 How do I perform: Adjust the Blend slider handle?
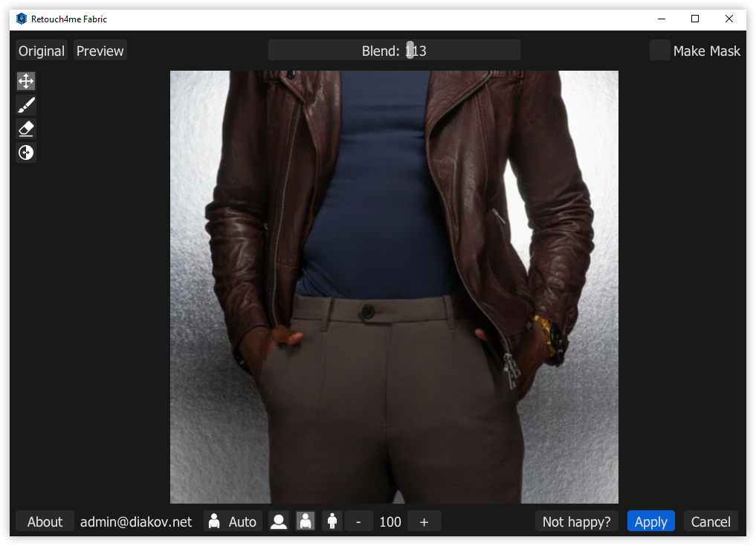click(x=410, y=50)
